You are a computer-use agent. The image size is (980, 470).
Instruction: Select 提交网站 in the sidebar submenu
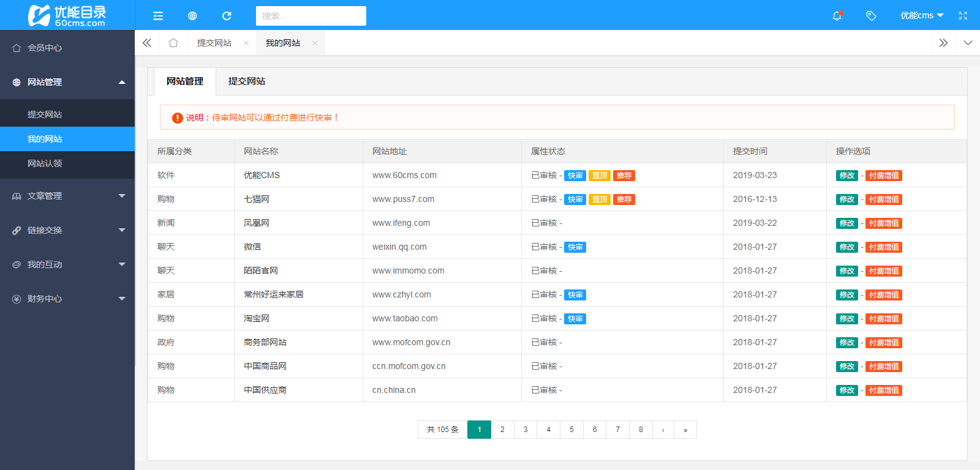(67, 114)
